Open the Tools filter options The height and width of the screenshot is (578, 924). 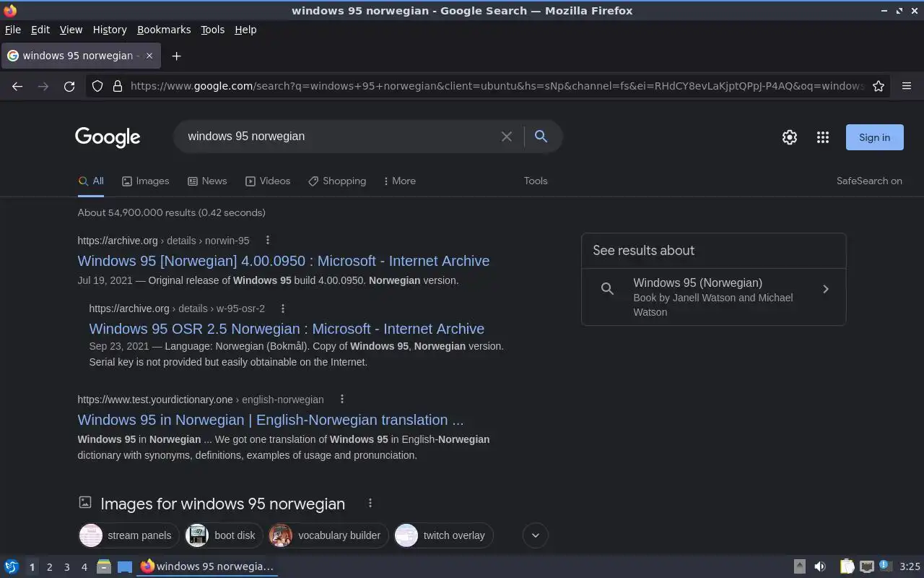coord(536,181)
